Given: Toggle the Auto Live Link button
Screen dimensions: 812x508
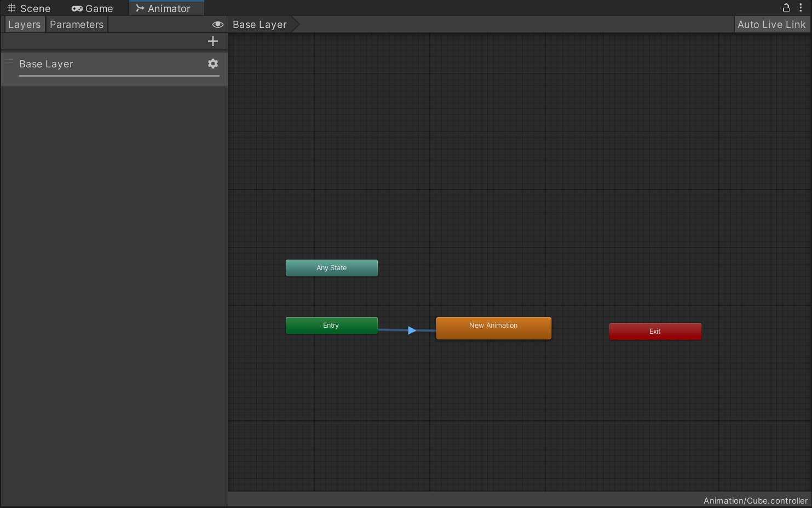Looking at the screenshot, I should pos(771,25).
